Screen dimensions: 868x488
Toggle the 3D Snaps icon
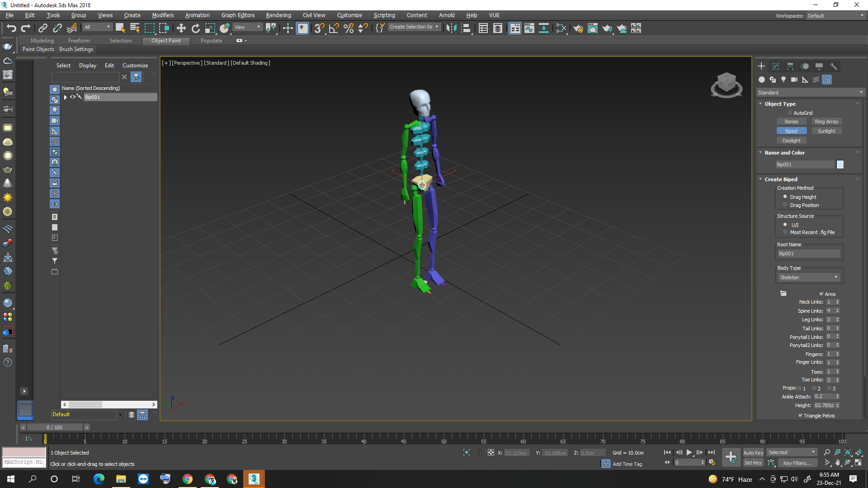(x=319, y=28)
